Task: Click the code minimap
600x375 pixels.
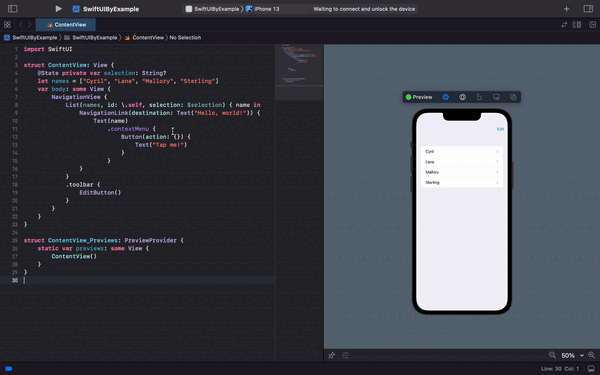Action: click(299, 73)
